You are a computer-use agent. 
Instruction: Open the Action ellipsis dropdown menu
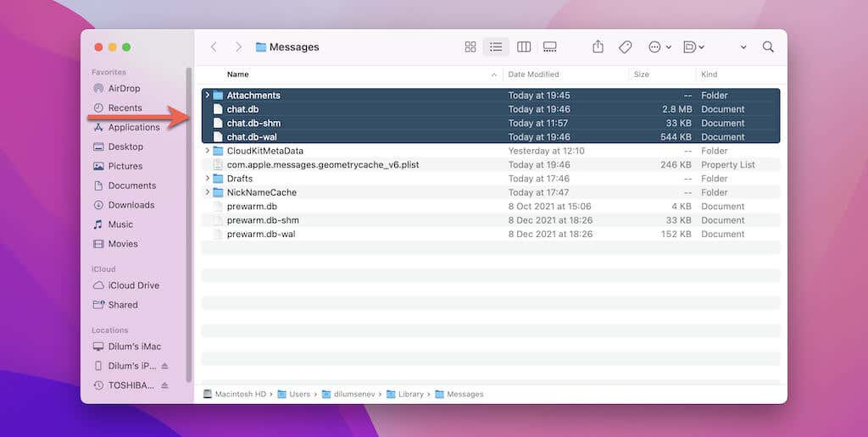pos(659,47)
